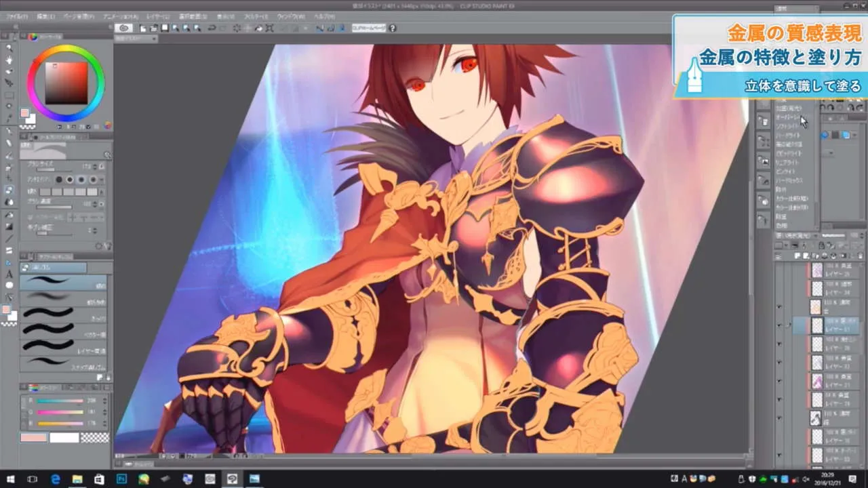Open the canvas document tab dropdown arrow

pos(154,39)
